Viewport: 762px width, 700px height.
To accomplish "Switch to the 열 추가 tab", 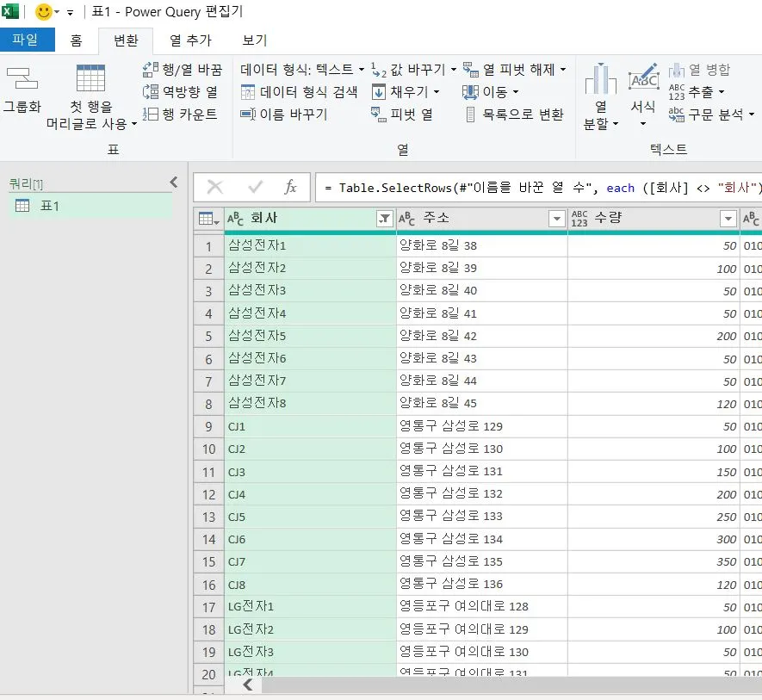I will click(x=190, y=40).
